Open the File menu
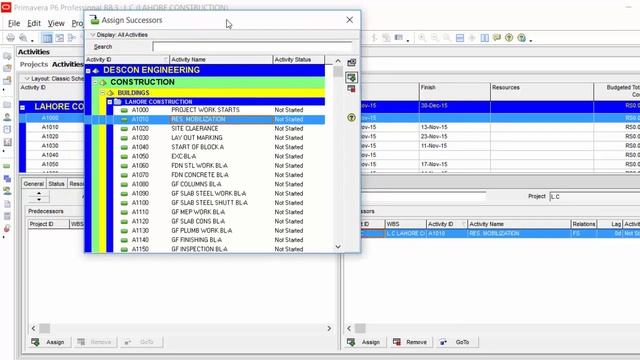Image resolution: width=640 pixels, height=360 pixels. (x=14, y=23)
